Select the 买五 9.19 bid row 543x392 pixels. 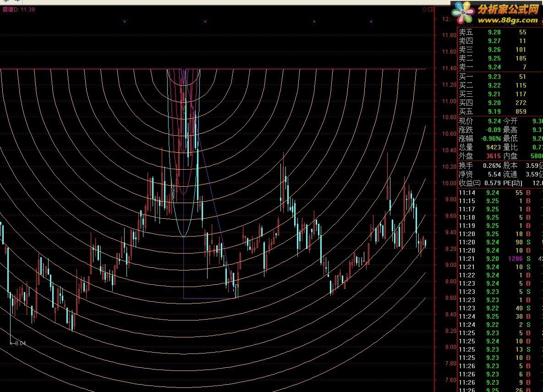(x=500, y=111)
